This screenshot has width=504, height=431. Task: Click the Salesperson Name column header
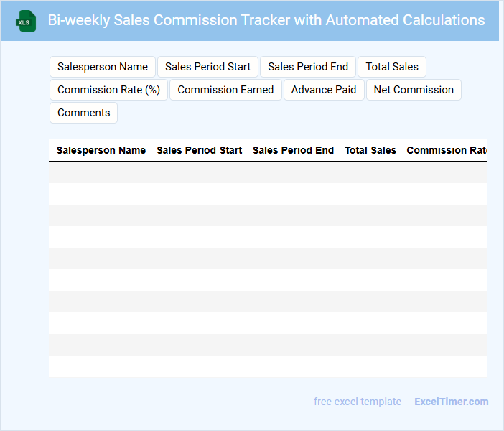[x=101, y=150]
